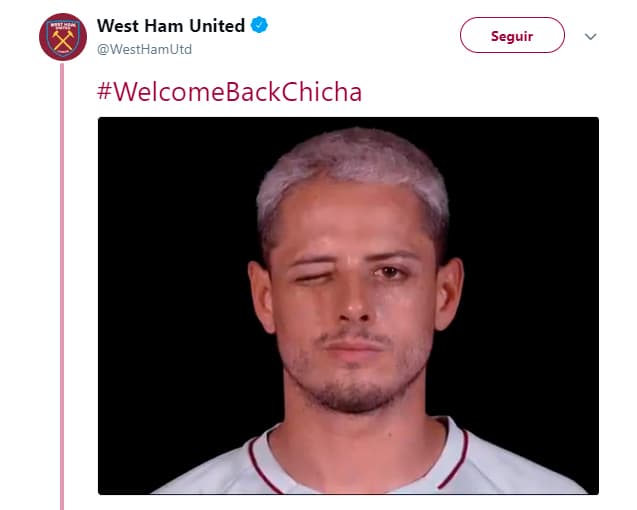
Task: Open the #WelcomeBackChicha hashtag
Action: point(229,93)
